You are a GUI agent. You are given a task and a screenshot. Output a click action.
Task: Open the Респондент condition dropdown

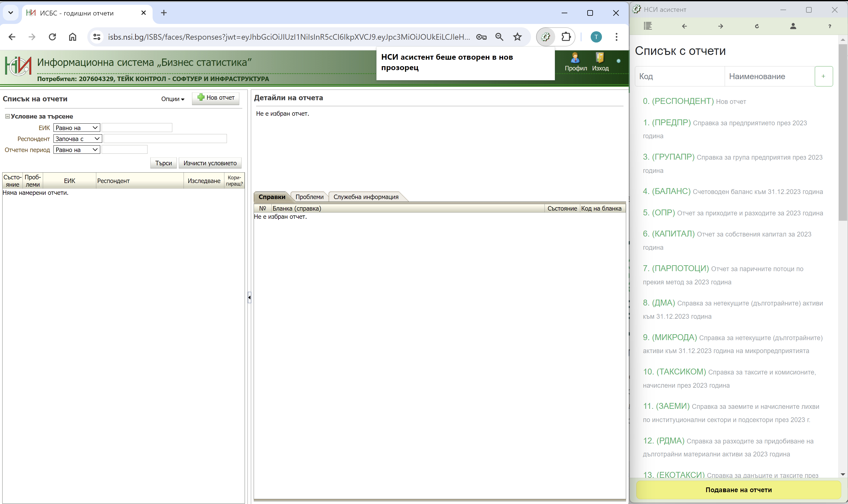pyautogui.click(x=77, y=139)
